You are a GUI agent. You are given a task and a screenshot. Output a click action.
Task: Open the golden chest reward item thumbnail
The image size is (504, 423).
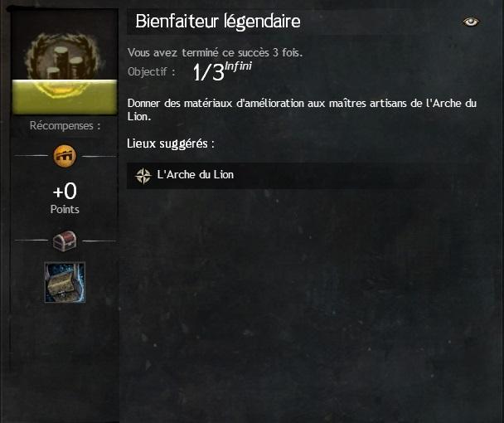(65, 282)
